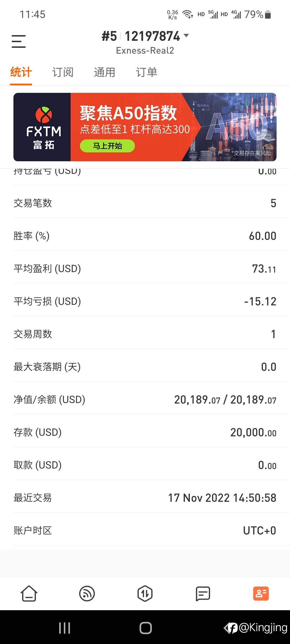290x644 pixels.
Task: Tap the FXTM 富拓 logo
Action: (x=43, y=127)
